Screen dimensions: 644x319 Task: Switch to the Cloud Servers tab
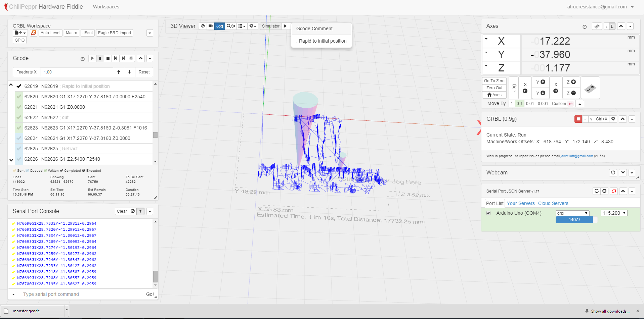553,203
